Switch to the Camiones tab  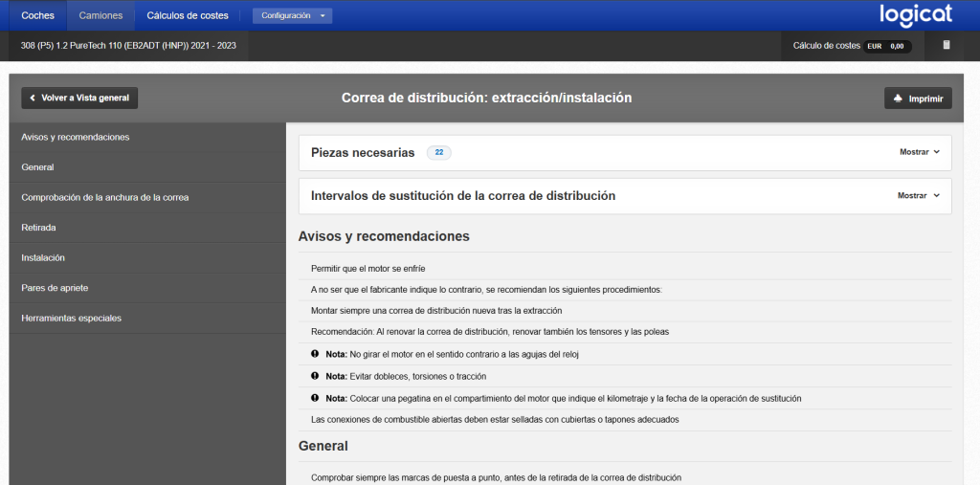[100, 15]
